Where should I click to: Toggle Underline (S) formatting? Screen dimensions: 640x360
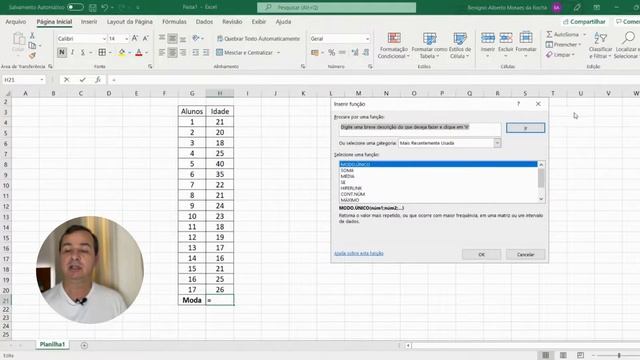83,52
